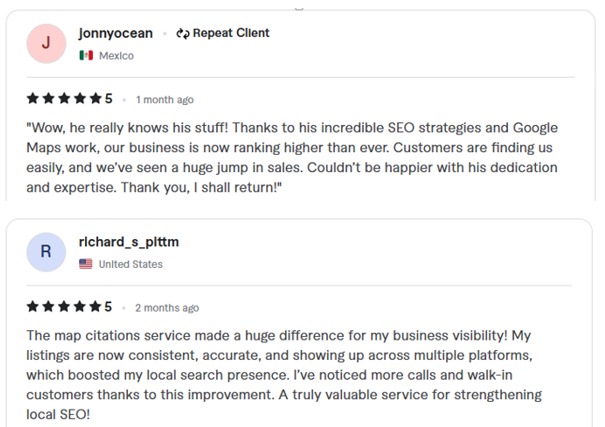The width and height of the screenshot is (605, 427).
Task: Click the "2 months ago" timestamp
Action: coord(167,308)
